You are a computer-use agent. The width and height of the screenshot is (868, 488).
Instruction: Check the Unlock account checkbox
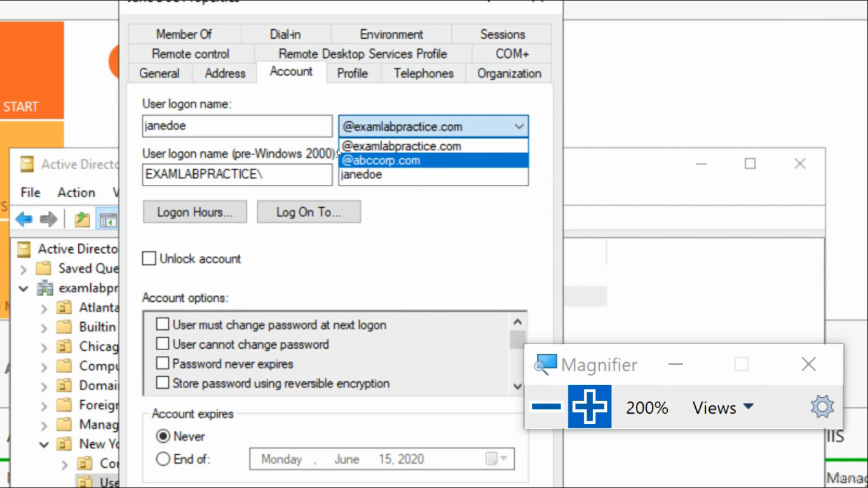(x=149, y=259)
